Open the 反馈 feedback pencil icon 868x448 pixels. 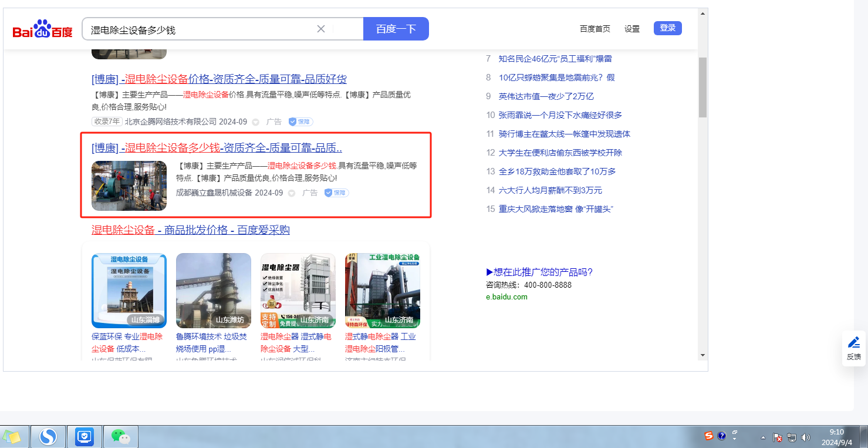tap(853, 348)
